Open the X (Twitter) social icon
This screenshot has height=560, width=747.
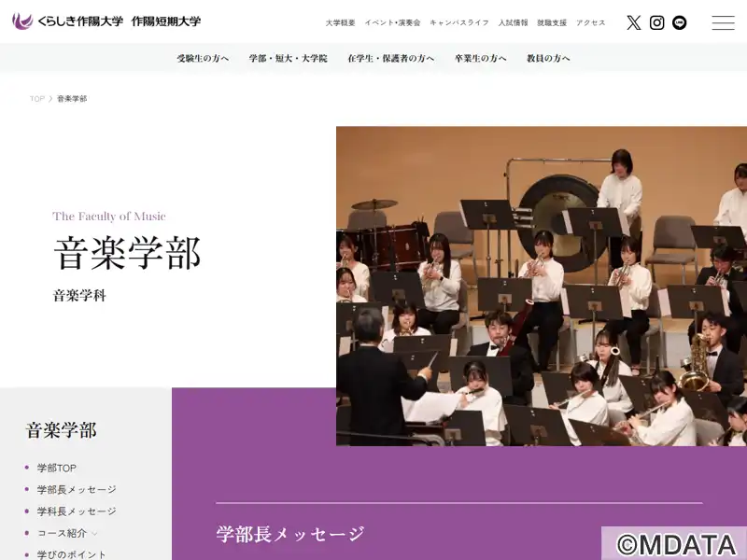click(634, 22)
